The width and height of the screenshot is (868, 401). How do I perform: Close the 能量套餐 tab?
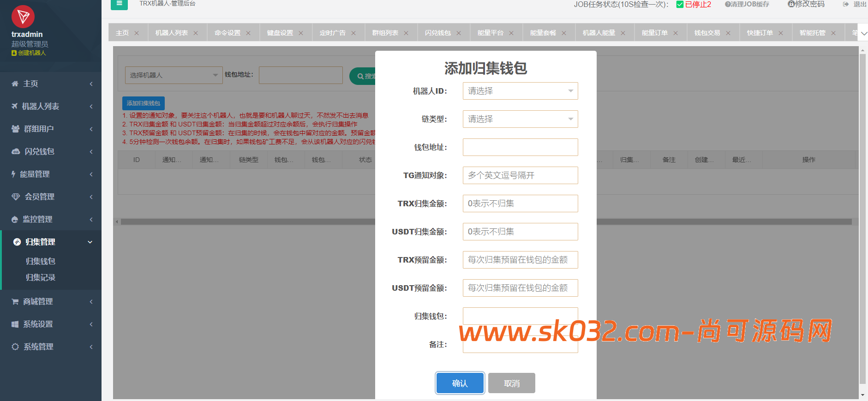564,33
